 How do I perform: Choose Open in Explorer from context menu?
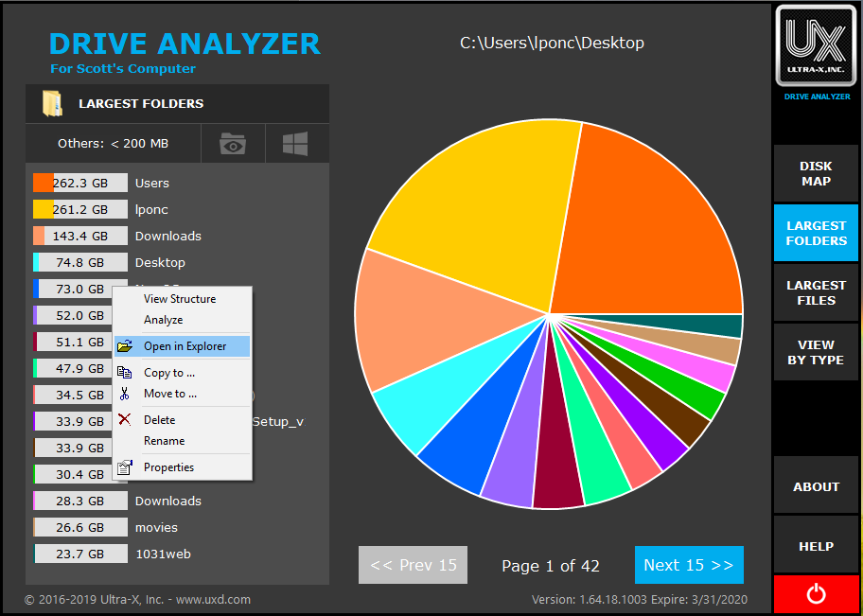[x=185, y=346]
